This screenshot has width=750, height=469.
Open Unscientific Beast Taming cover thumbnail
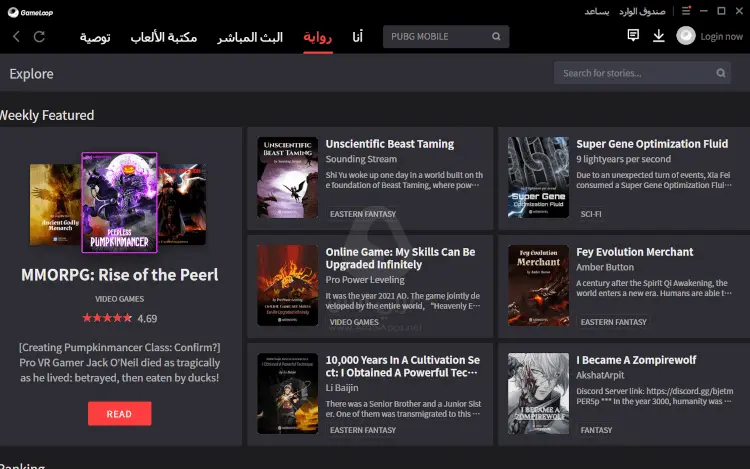[x=287, y=177]
